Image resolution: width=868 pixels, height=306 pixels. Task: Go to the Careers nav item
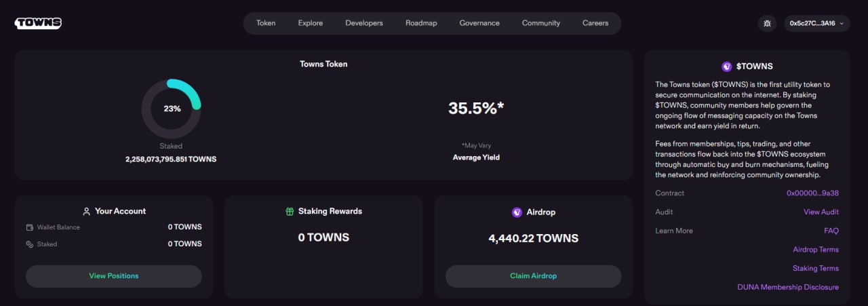pyautogui.click(x=595, y=23)
